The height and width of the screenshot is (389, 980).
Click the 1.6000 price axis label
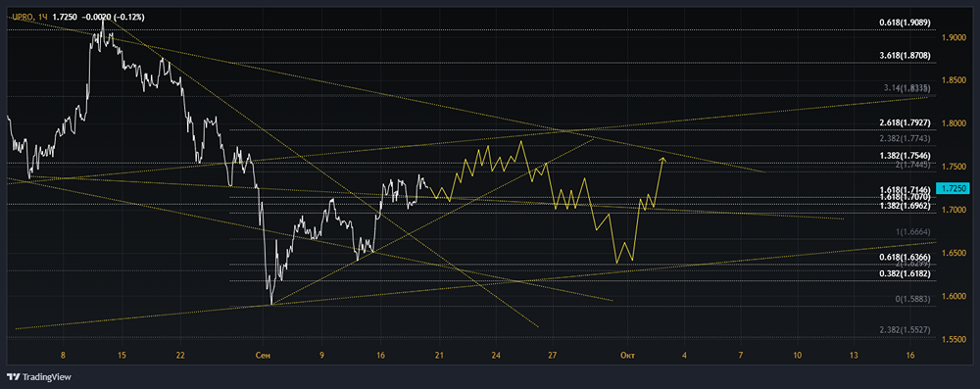[x=953, y=297]
